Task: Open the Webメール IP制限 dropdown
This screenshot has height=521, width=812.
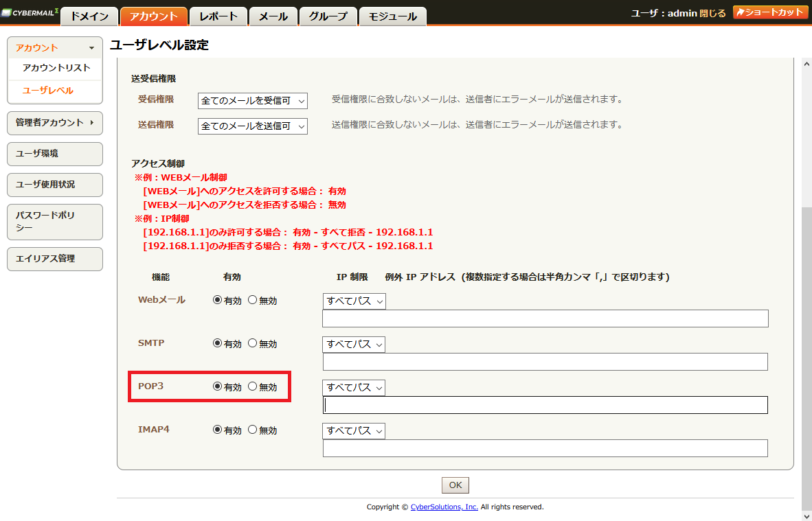Action: point(354,301)
